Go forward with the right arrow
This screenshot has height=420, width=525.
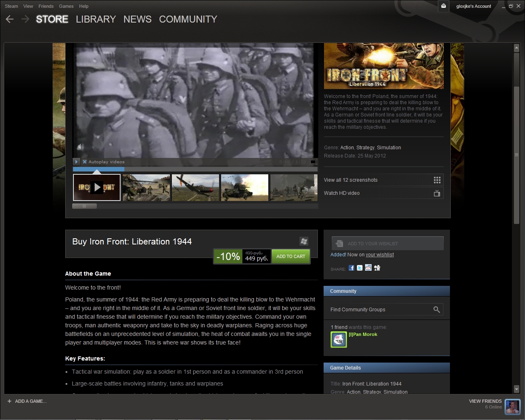(x=25, y=19)
